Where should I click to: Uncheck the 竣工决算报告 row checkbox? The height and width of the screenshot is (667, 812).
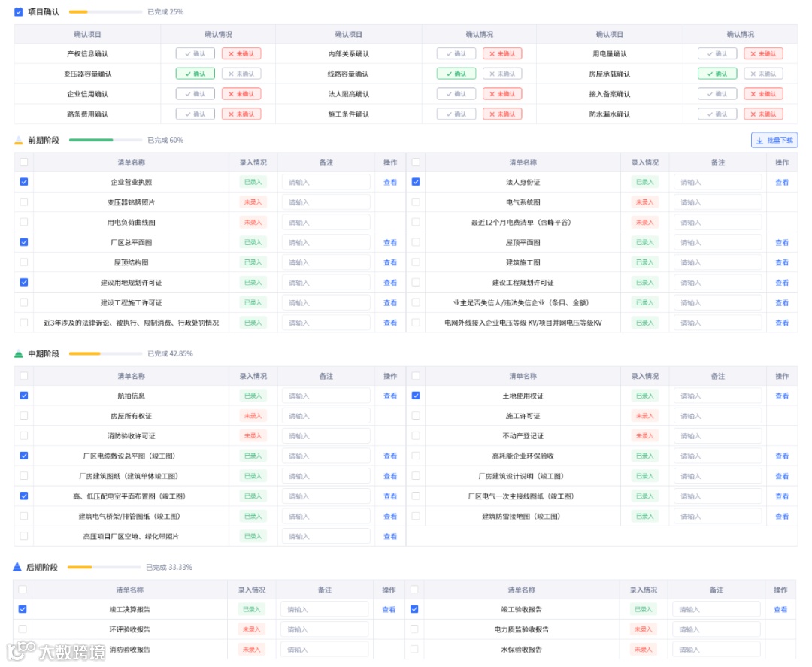pyautogui.click(x=23, y=609)
